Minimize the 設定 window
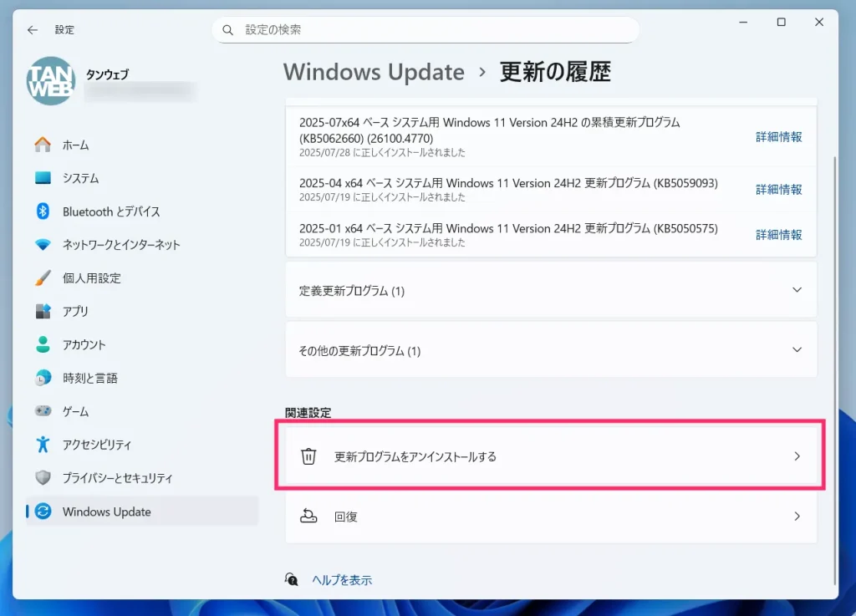 click(743, 23)
